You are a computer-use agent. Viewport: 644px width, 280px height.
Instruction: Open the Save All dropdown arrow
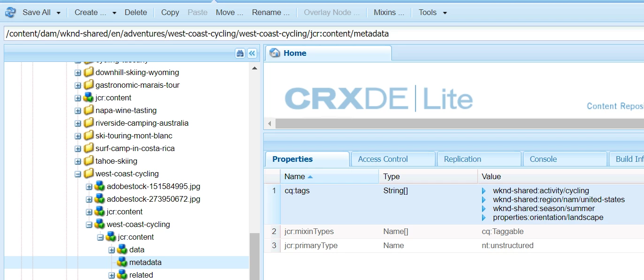pos(59,13)
